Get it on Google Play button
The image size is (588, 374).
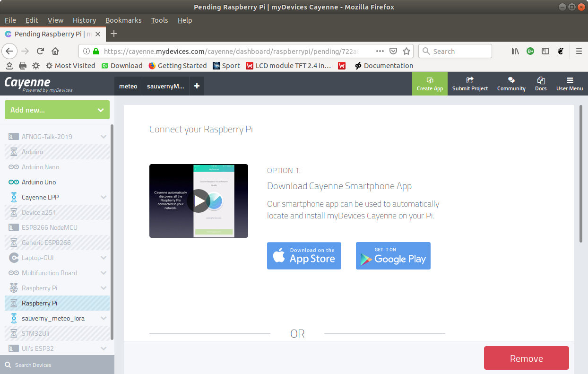pyautogui.click(x=393, y=256)
